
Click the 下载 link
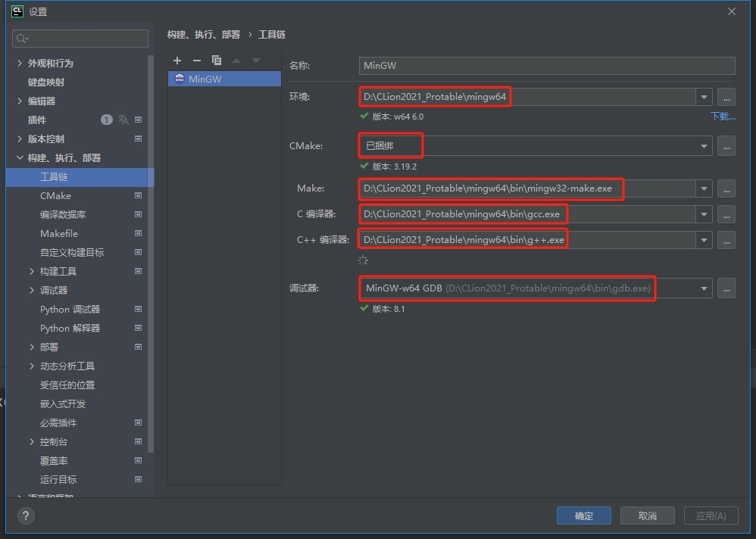723,117
